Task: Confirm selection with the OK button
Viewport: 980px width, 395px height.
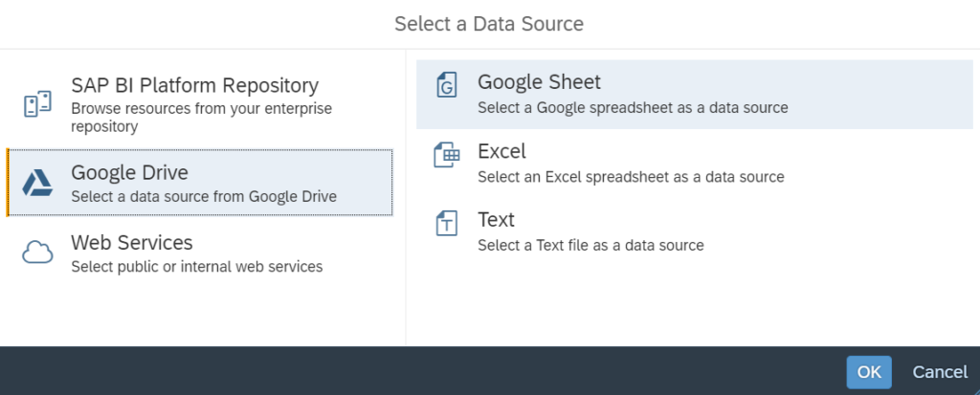Action: pyautogui.click(x=869, y=372)
